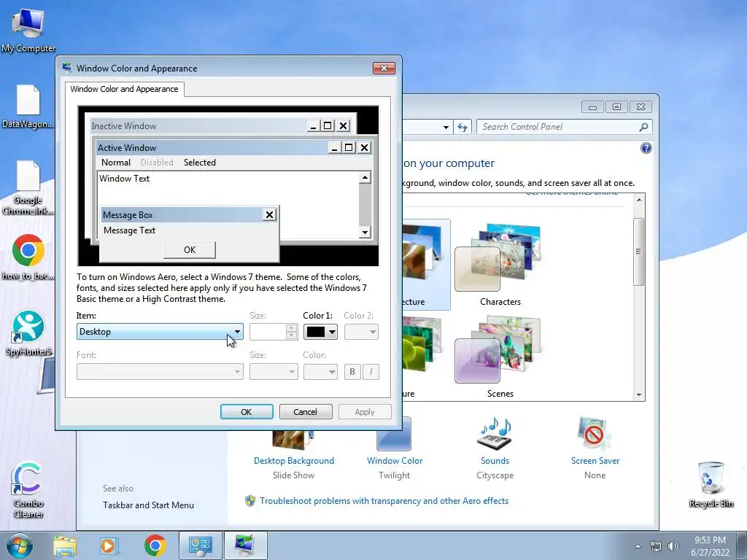Open Screen Saver settings icon

(x=594, y=433)
